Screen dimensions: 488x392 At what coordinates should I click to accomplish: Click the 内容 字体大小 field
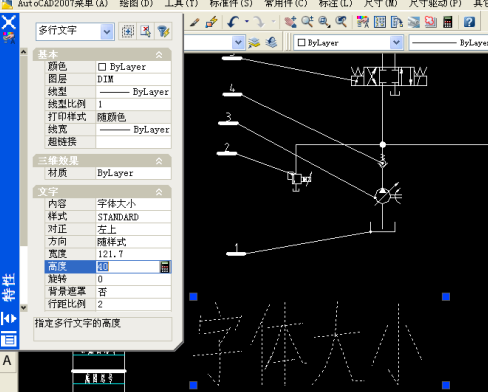click(133, 204)
